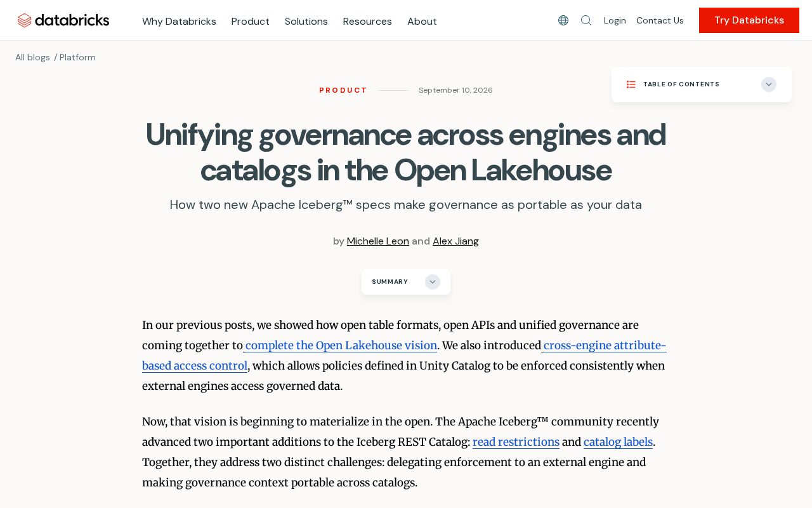Click the PRODUCT category label
The width and height of the screenshot is (812, 508).
click(343, 90)
